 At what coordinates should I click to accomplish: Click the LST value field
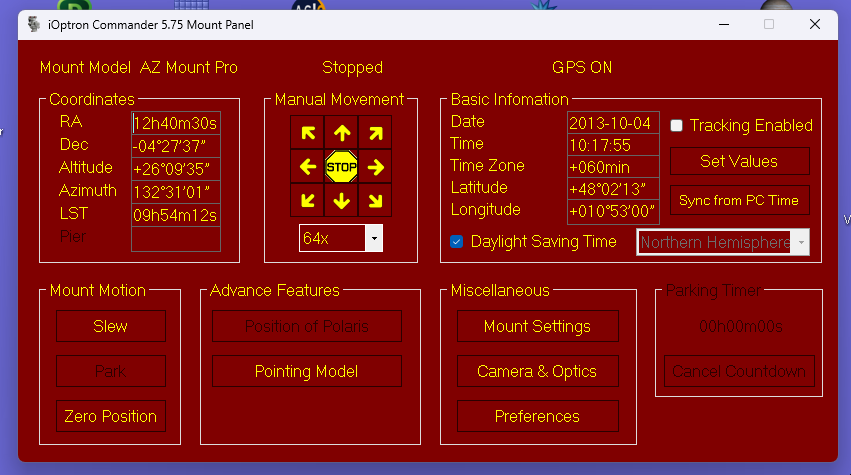(x=176, y=216)
